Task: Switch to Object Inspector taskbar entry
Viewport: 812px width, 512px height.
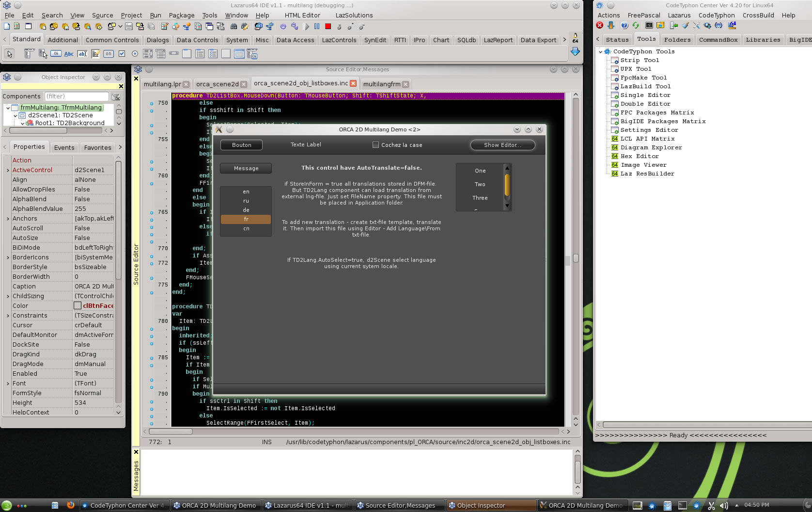Action: point(490,505)
